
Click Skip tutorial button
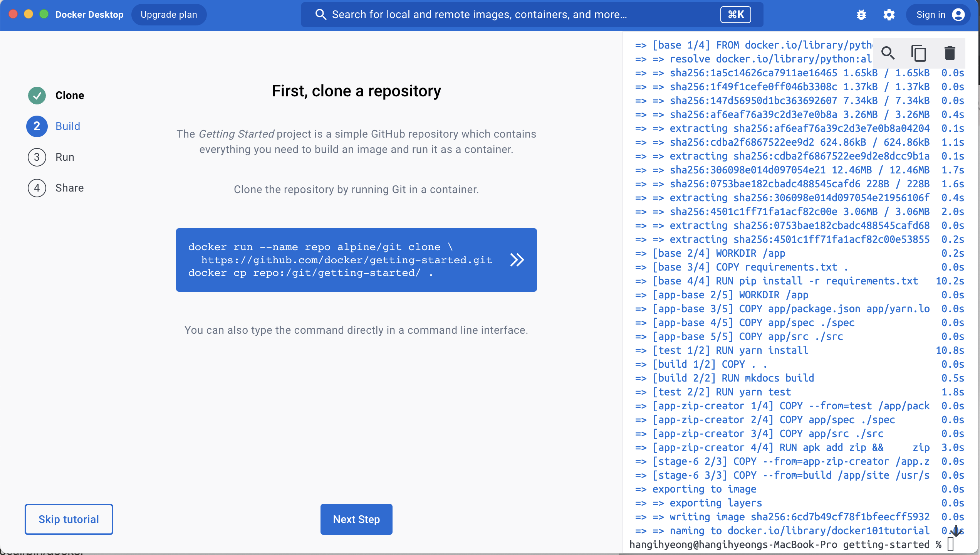pos(69,519)
